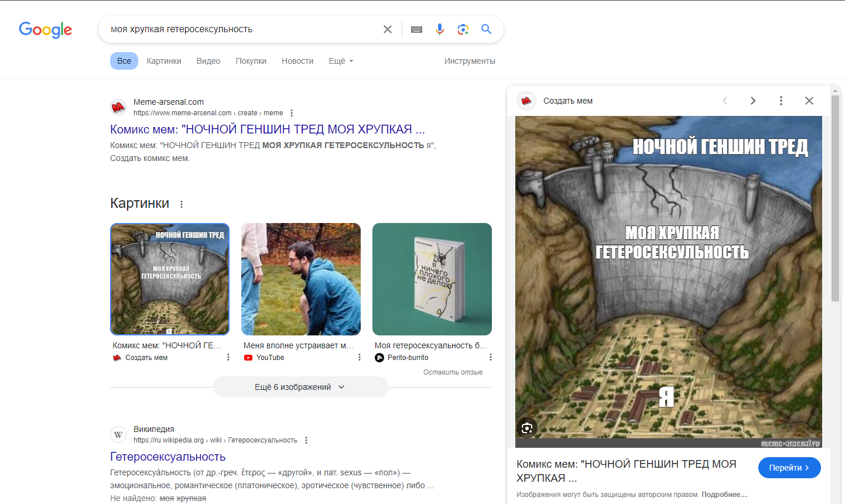Screen dimensions: 845x504
Task: Click the magnifying glass search button
Action: [486, 29]
